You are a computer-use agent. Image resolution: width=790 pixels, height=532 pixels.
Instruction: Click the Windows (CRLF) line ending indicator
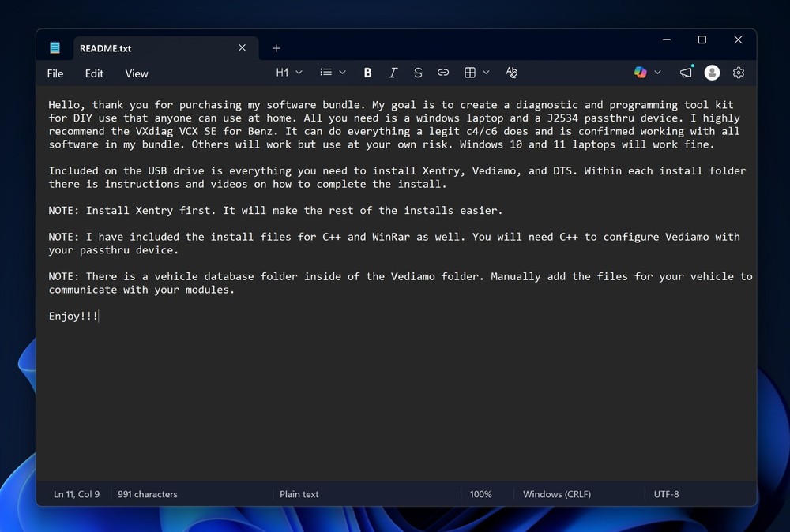556,494
